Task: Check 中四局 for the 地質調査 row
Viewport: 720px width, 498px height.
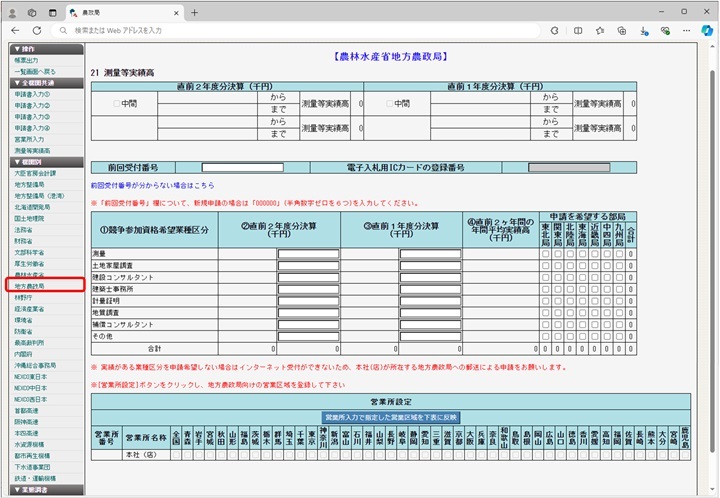Action: tap(607, 313)
